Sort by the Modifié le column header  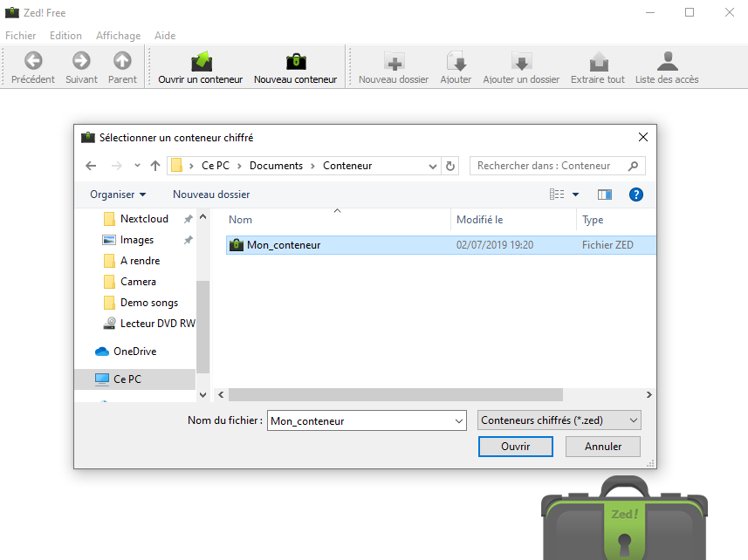click(514, 220)
